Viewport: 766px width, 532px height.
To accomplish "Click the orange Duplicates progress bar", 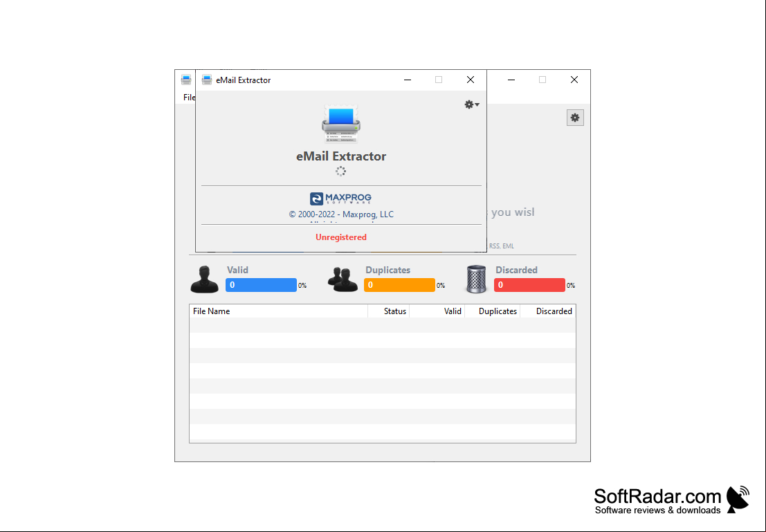I will (x=399, y=285).
